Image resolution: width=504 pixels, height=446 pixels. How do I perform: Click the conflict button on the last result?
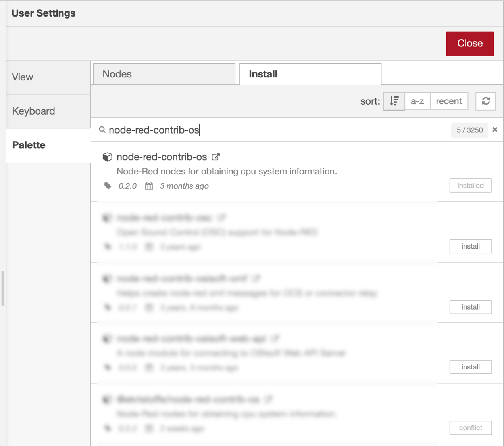pyautogui.click(x=470, y=428)
